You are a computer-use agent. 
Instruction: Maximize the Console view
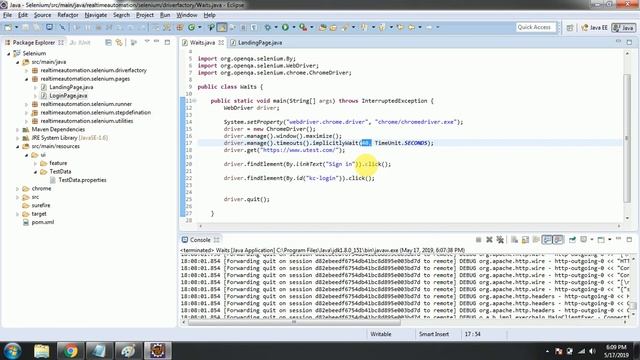click(x=629, y=239)
